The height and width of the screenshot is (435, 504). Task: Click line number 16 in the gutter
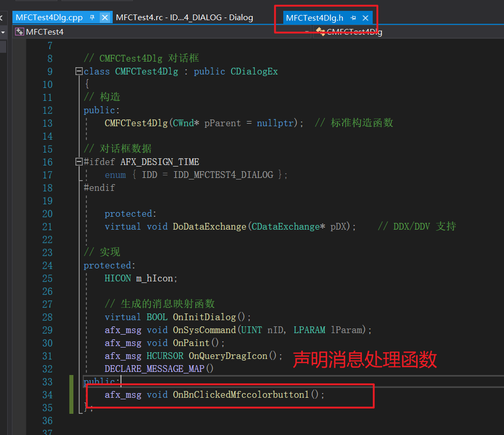tap(47, 162)
